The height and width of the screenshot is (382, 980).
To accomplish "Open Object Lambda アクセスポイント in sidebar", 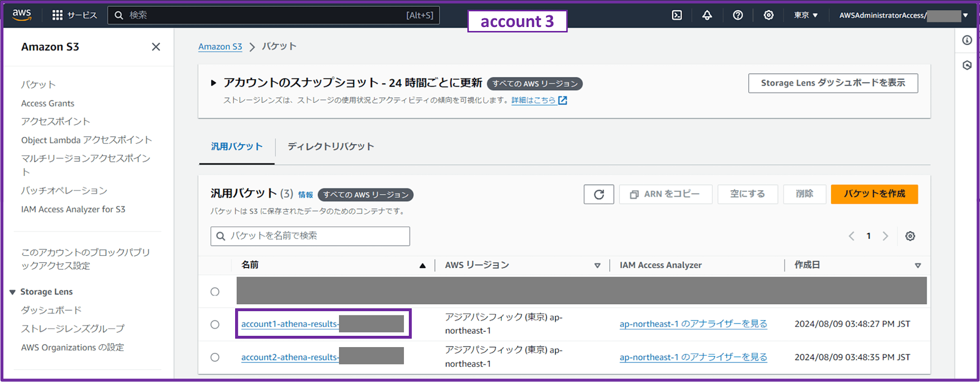I will click(x=86, y=140).
